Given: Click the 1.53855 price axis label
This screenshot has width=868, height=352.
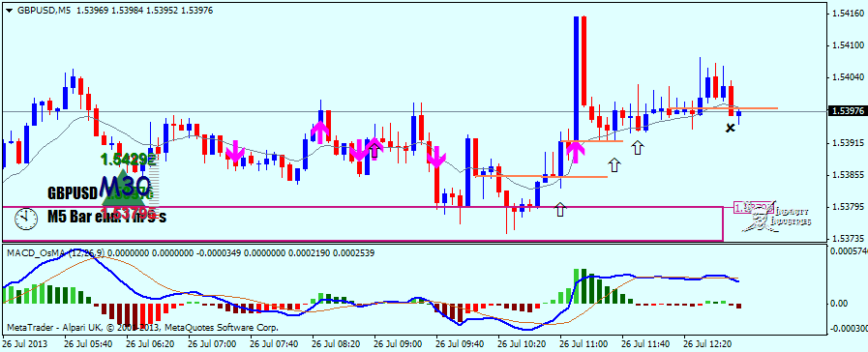Looking at the screenshot, I should point(847,175).
